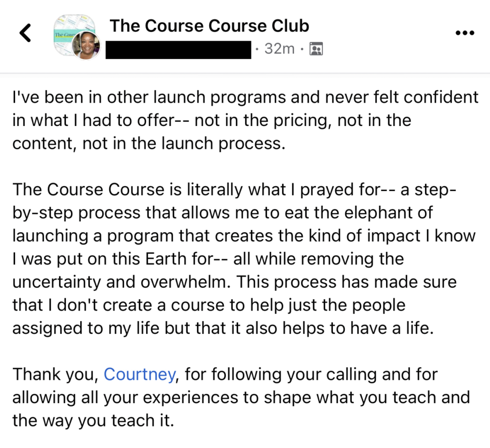Viewport: 490px width, 448px height.
Task: Open the blue Courtney mention link
Action: pyautogui.click(x=139, y=374)
